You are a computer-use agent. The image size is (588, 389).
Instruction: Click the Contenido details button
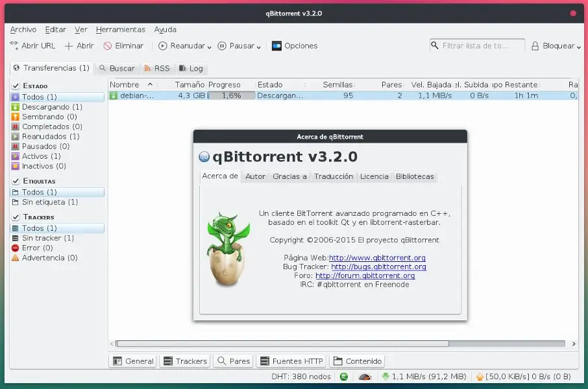coord(358,361)
